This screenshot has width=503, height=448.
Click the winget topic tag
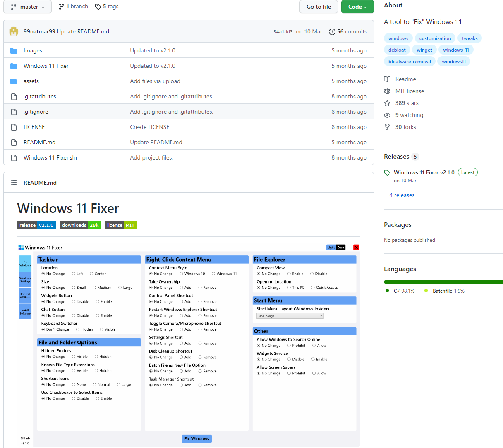(x=424, y=50)
